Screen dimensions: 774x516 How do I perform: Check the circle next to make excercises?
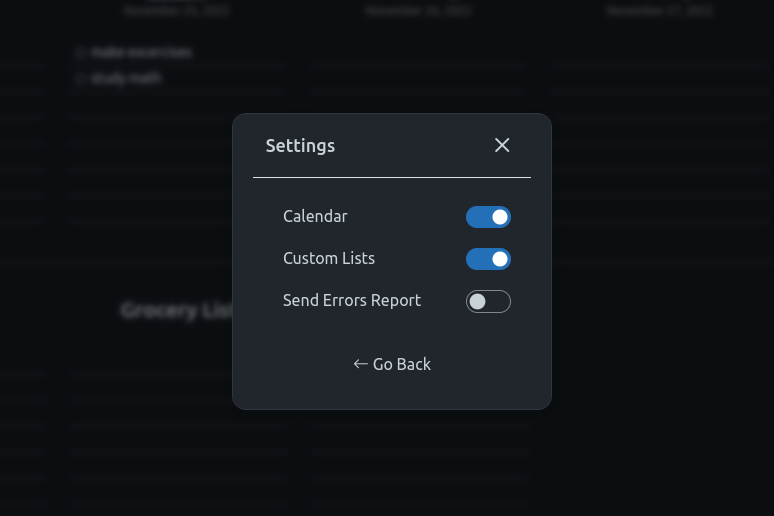(80, 52)
